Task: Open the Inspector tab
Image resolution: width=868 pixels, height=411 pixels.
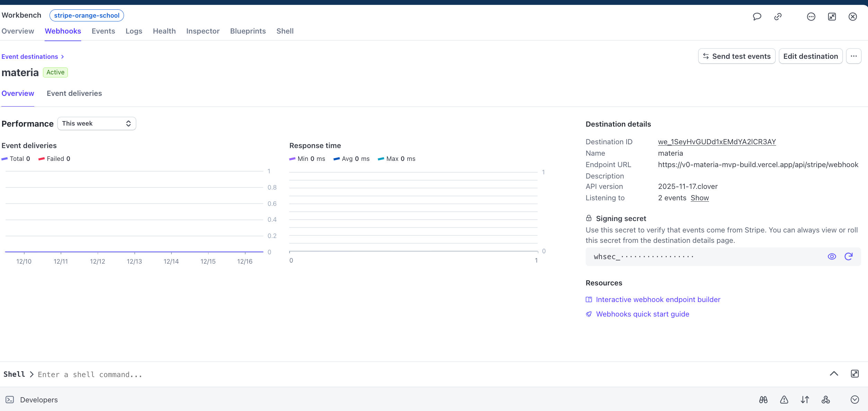Action: [x=203, y=31]
